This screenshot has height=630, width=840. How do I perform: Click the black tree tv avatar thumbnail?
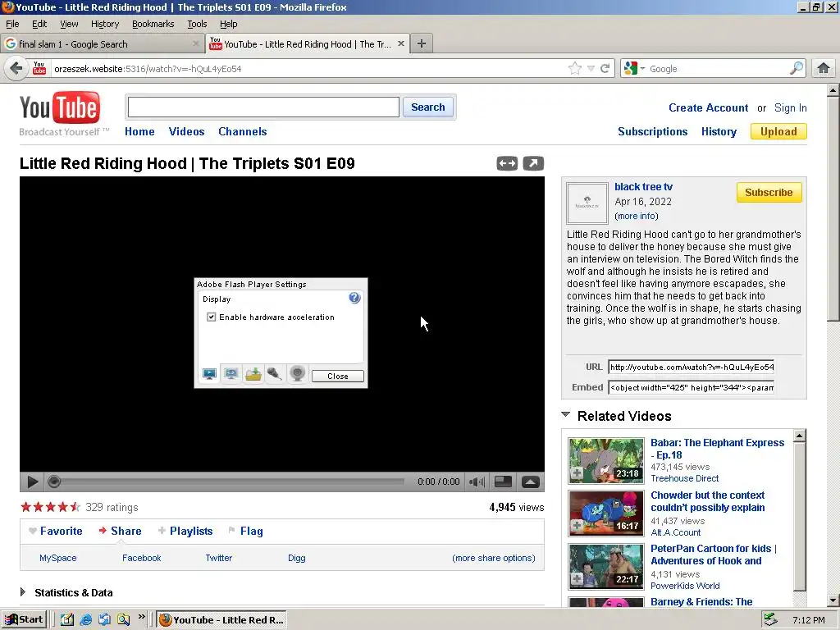coord(587,203)
